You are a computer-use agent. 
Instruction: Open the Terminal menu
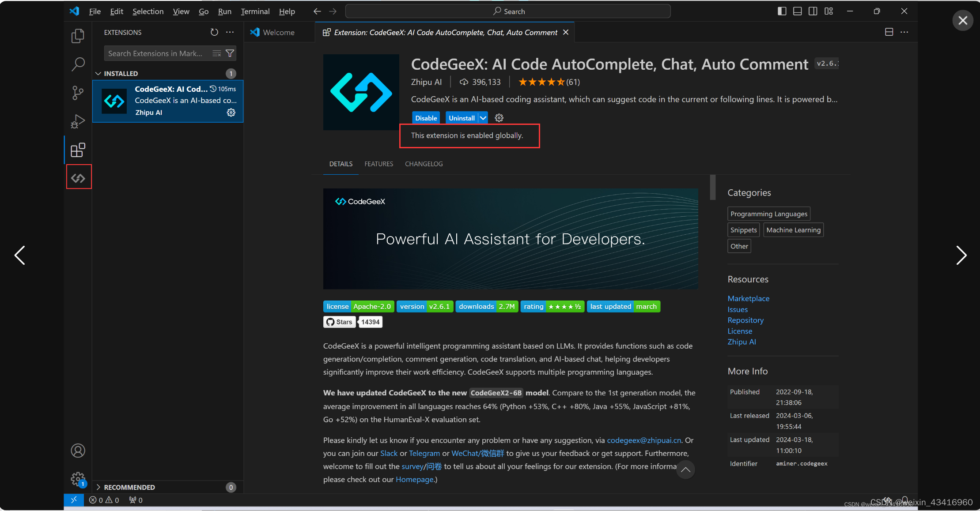coord(255,11)
